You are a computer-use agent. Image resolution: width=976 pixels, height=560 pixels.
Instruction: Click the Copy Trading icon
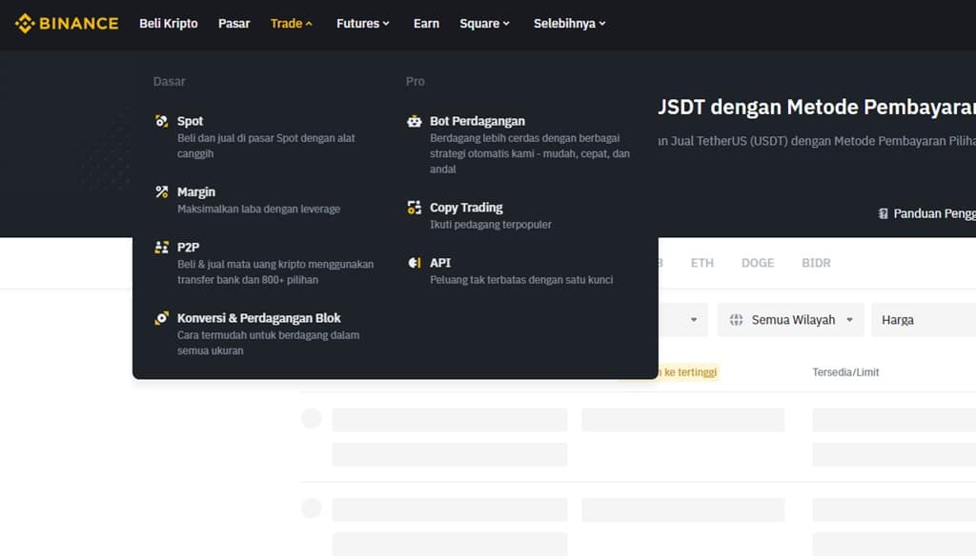click(413, 207)
